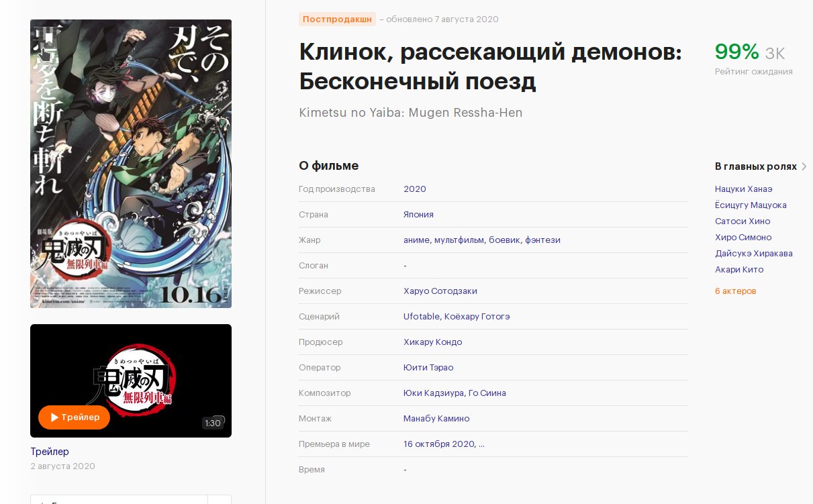
Task: Open producer Хикару Кондо
Action: pos(432,342)
